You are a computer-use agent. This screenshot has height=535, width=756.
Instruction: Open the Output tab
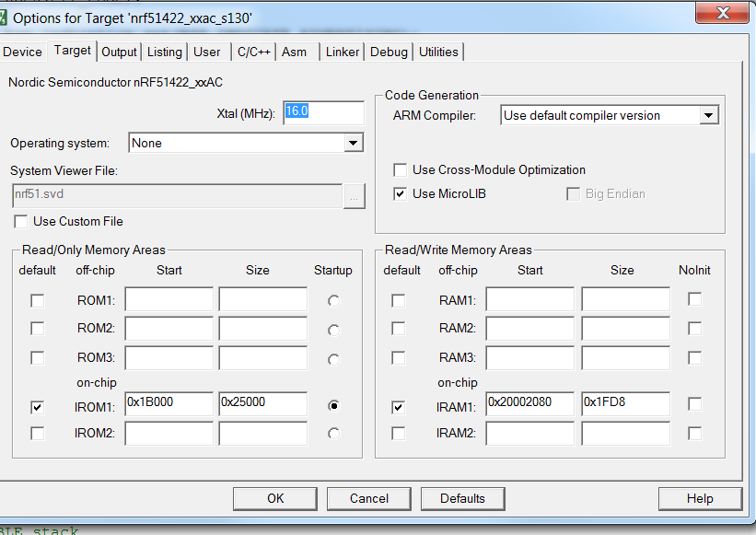pos(119,52)
